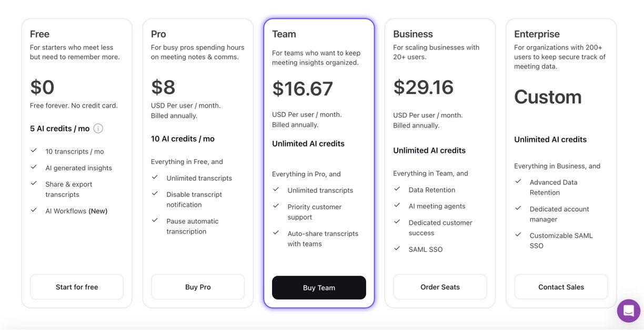Click the black Buy Team button

[319, 287]
